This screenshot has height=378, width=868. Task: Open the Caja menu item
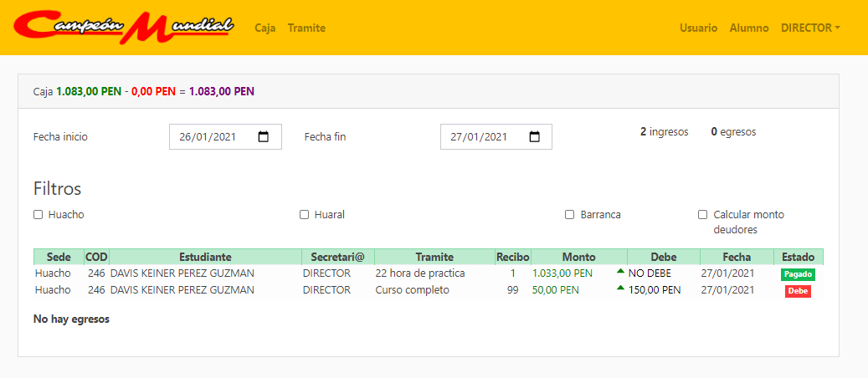(x=265, y=28)
